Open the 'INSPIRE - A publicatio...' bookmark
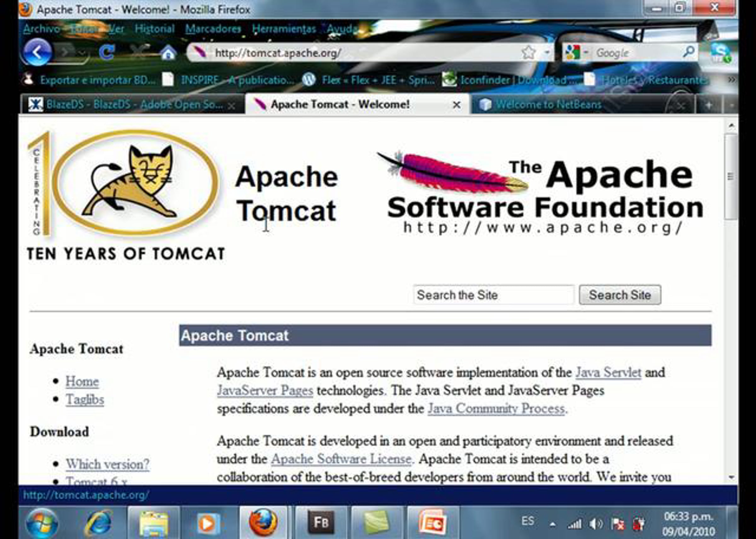 click(228, 80)
